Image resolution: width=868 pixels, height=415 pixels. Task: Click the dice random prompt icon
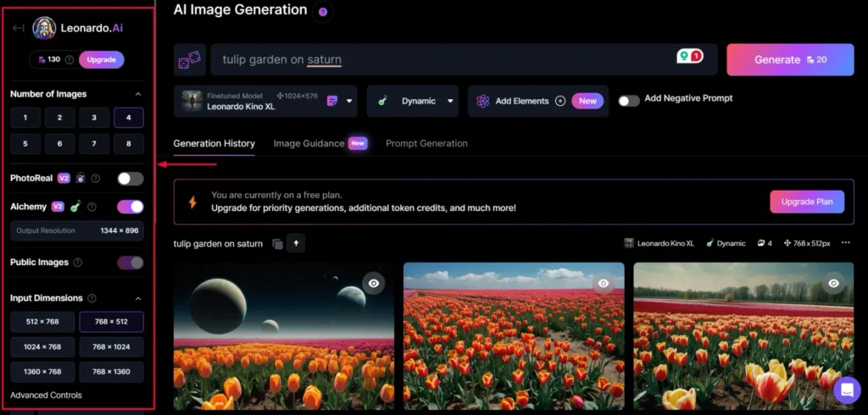188,60
